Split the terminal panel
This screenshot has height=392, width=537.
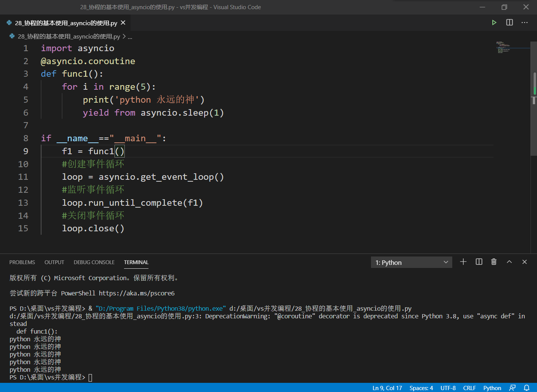[479, 262]
